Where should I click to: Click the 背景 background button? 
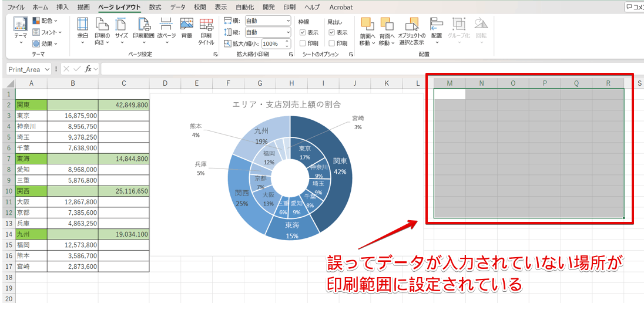(x=186, y=28)
